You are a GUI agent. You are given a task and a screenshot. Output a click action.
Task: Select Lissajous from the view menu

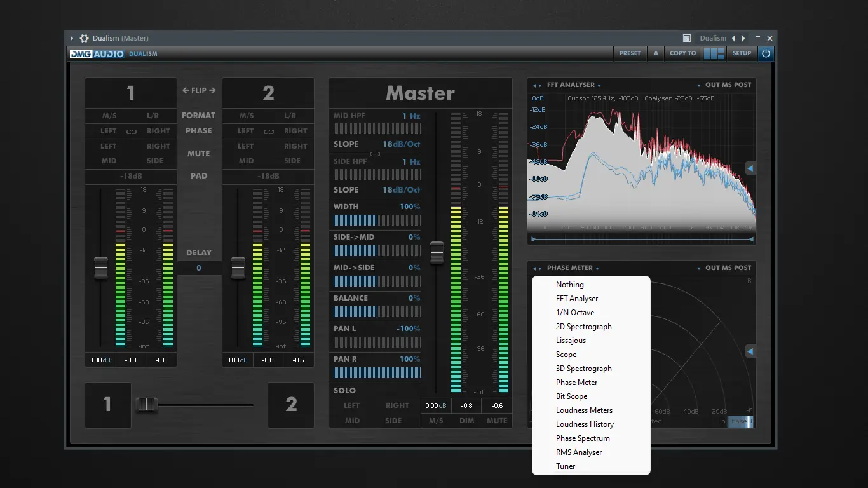coord(571,340)
